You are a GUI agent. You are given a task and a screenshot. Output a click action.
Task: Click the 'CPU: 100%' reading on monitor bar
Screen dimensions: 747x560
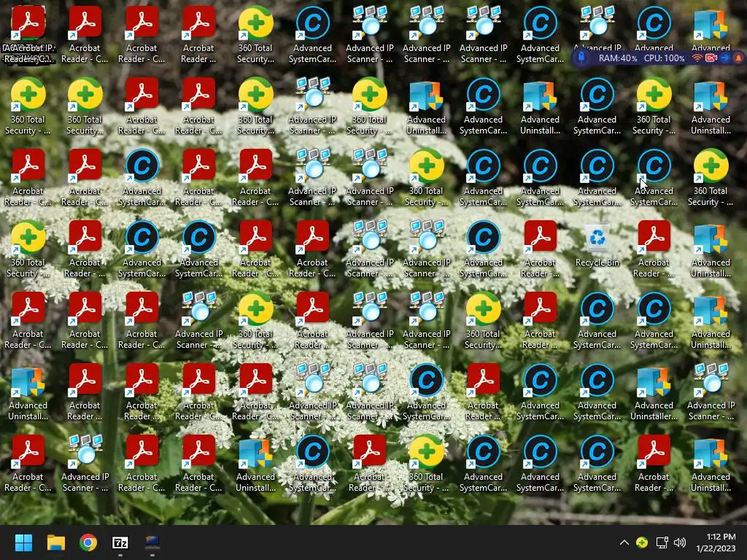coord(664,58)
